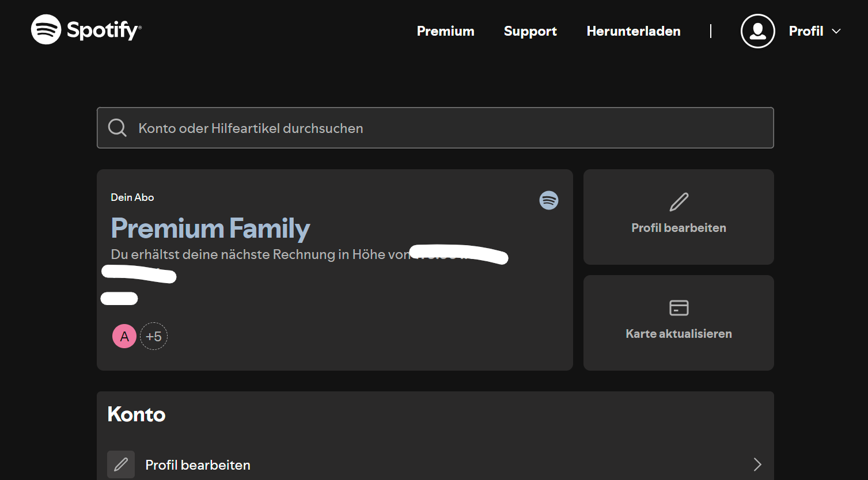Go to the Herunterladen page
Screen dimensions: 868x480
(x=633, y=31)
